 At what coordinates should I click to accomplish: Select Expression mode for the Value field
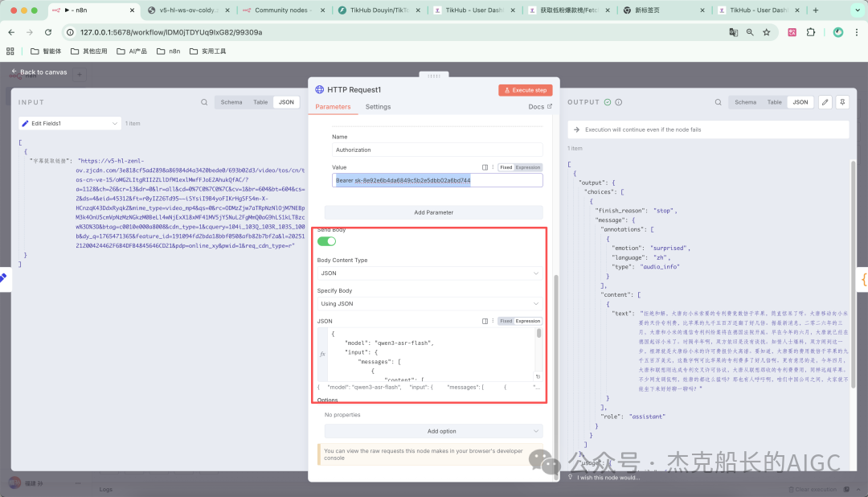[527, 167]
